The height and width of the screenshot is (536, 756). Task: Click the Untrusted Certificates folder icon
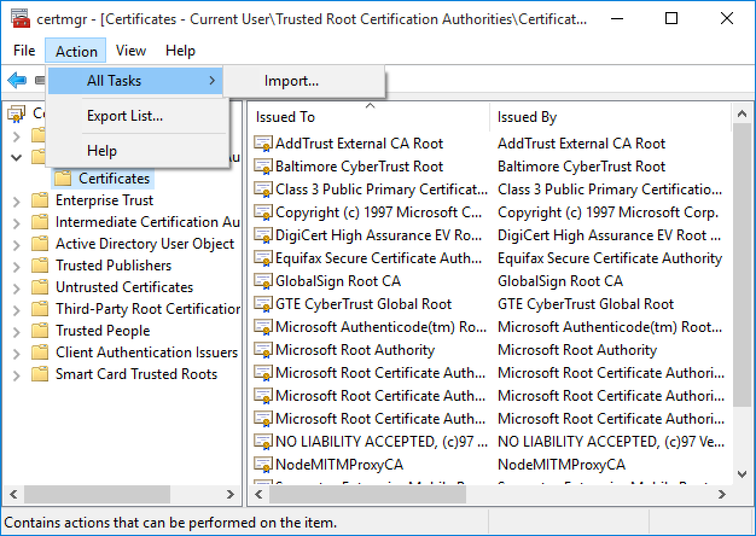[x=40, y=287]
